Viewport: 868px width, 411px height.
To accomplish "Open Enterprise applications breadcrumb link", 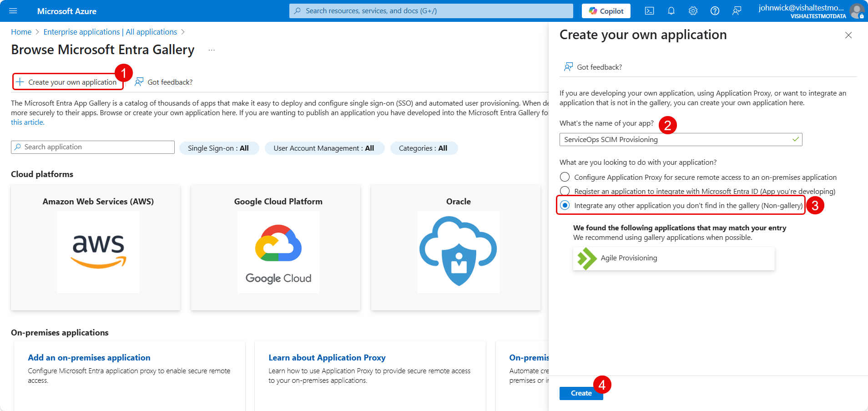I will pyautogui.click(x=110, y=32).
